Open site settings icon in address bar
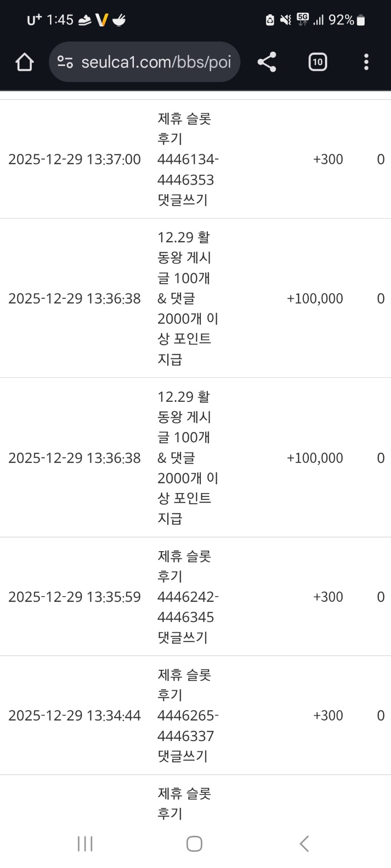This screenshot has width=391, height=868. 65,62
